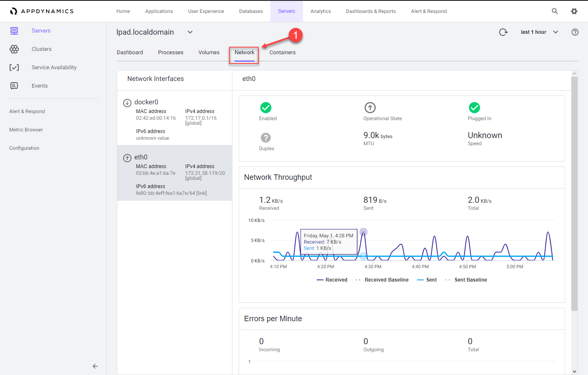Open Servers in the left sidebar
This screenshot has height=375, width=588.
pos(41,31)
